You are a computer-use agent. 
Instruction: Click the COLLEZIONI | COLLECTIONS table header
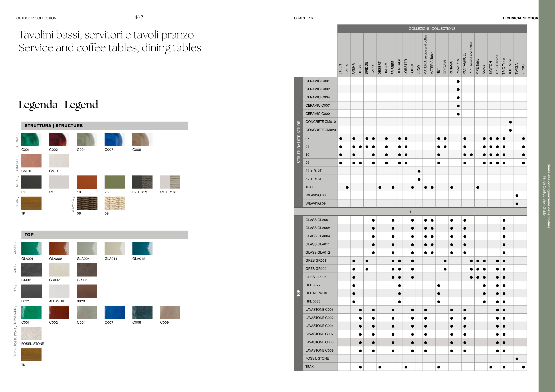[x=432, y=28]
